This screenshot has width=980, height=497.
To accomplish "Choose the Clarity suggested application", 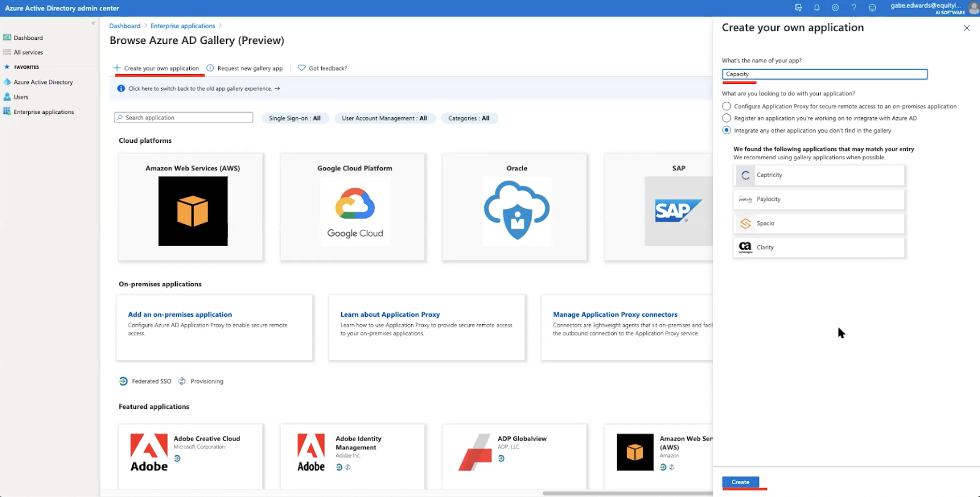I will click(819, 248).
